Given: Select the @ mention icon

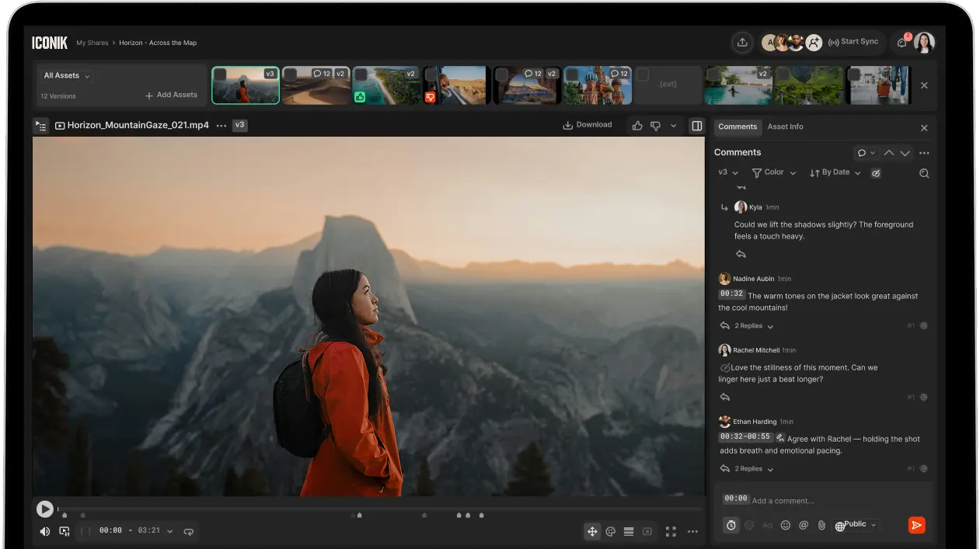Looking at the screenshot, I should coord(804,525).
